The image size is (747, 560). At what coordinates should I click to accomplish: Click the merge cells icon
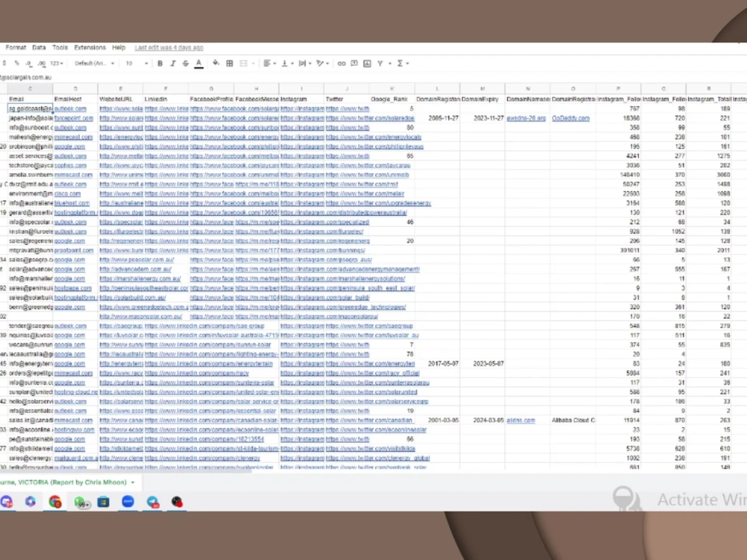tap(244, 63)
